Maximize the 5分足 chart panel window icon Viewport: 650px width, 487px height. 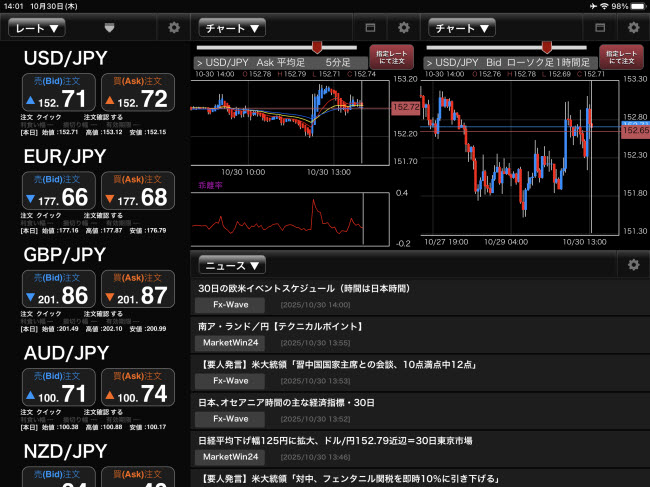[x=370, y=28]
